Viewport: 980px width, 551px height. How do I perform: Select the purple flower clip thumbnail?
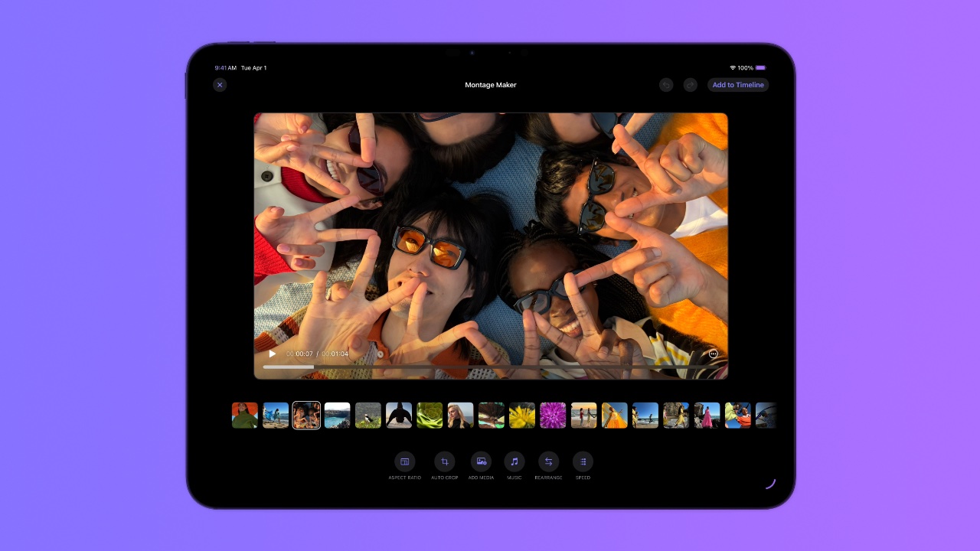pos(553,415)
